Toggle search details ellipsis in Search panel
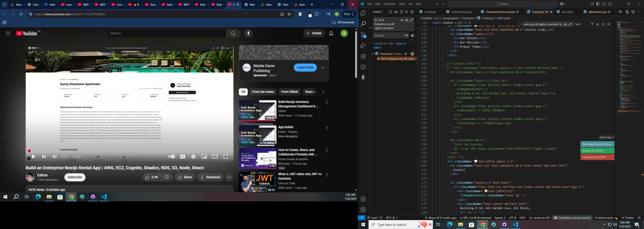The width and height of the screenshot is (644, 229). [412, 40]
